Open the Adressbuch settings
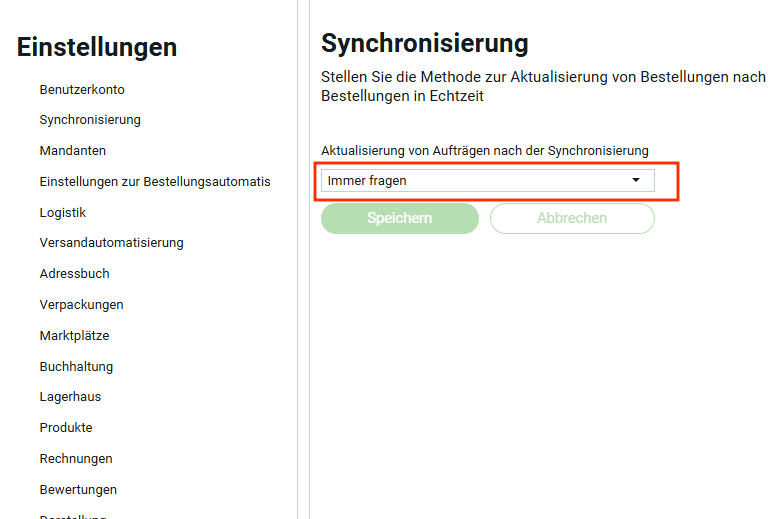 pos(75,274)
